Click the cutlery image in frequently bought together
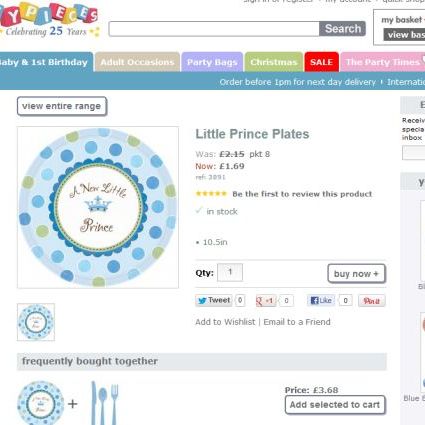The width and height of the screenshot is (425, 425). click(105, 403)
